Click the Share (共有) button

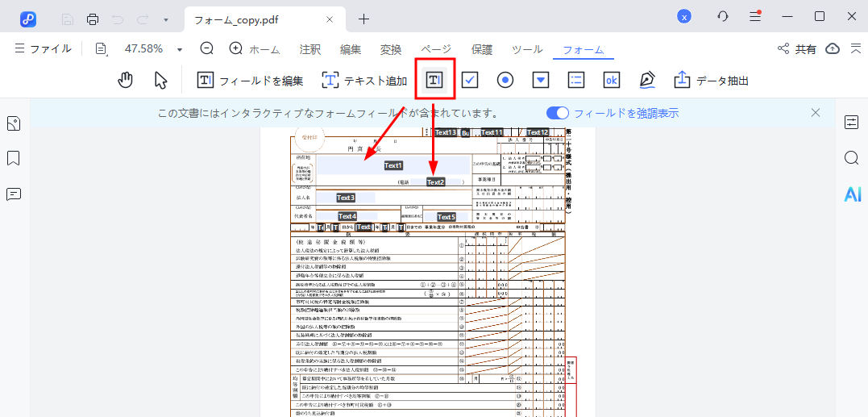(x=797, y=48)
